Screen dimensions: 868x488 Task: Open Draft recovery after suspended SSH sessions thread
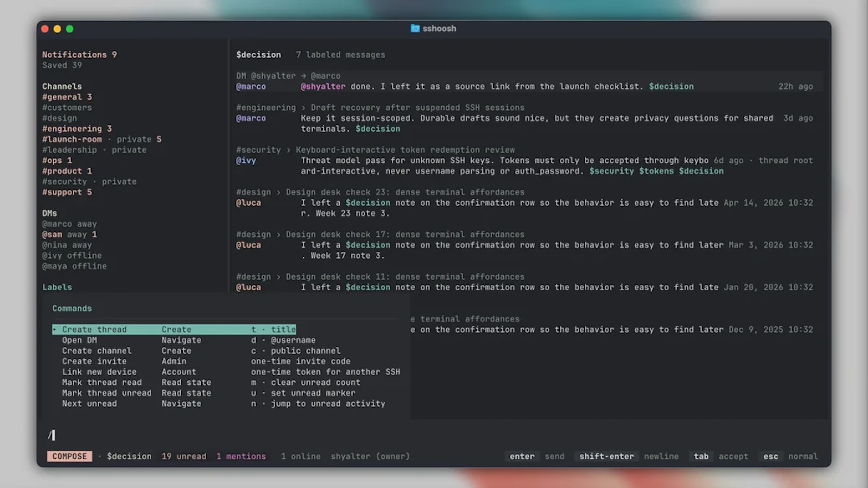click(417, 107)
